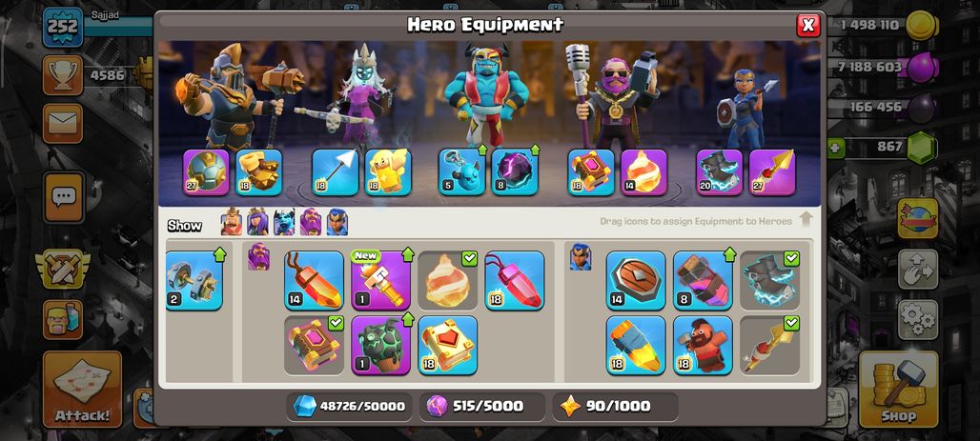Toggle Royal Champion filter in Show row
This screenshot has width=980, height=441.
click(337, 222)
